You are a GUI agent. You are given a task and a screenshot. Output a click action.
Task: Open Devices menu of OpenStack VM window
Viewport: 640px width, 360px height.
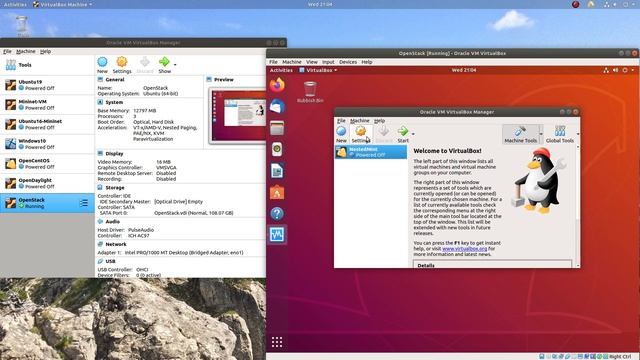point(348,62)
